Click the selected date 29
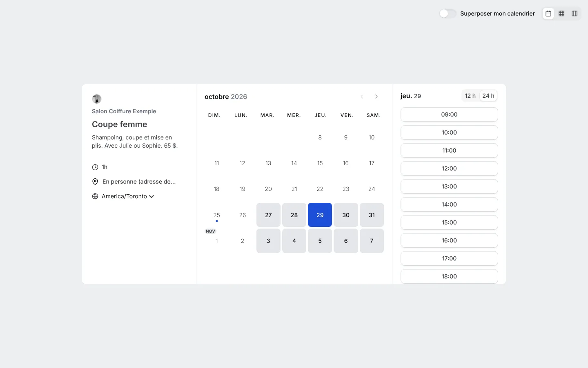588x368 pixels. [x=320, y=215]
